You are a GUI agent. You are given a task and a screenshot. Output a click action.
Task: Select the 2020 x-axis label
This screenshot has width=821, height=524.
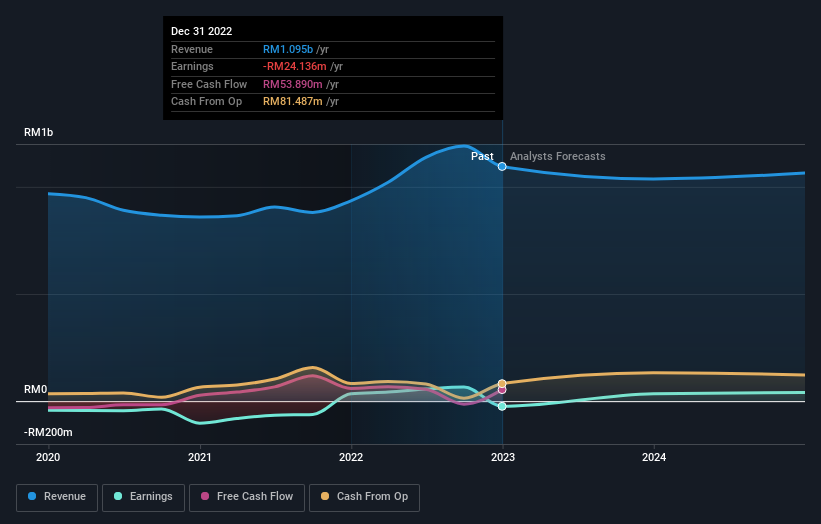(48, 457)
